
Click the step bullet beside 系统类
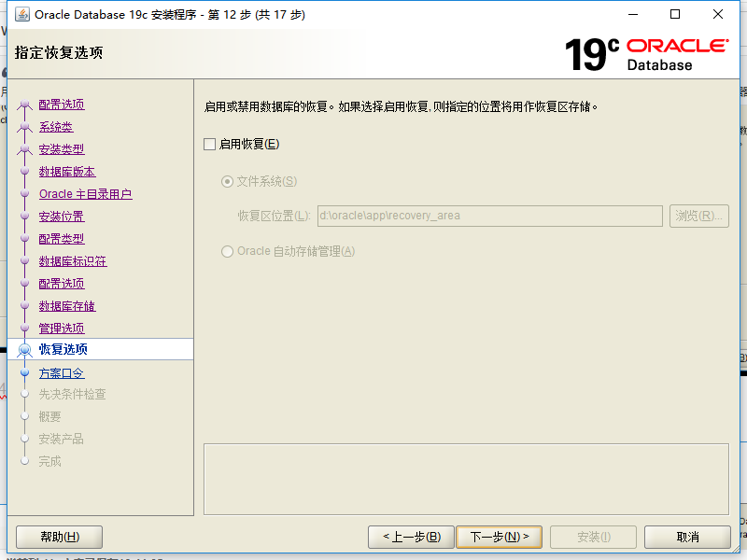tap(25, 127)
